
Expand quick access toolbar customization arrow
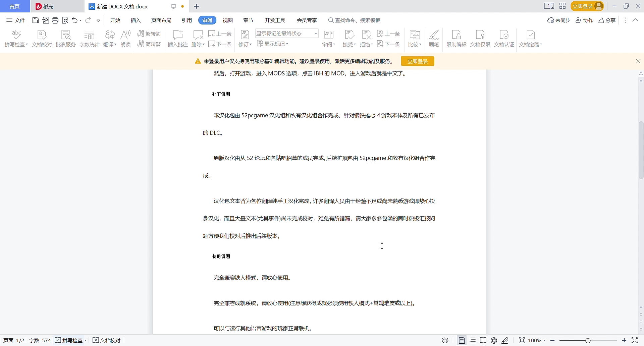(98, 20)
